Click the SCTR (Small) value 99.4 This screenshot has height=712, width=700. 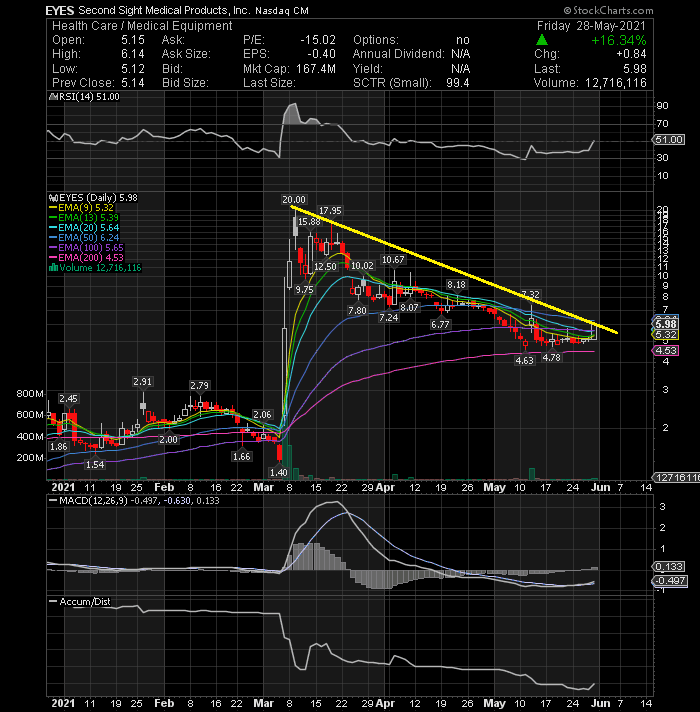pyautogui.click(x=457, y=83)
